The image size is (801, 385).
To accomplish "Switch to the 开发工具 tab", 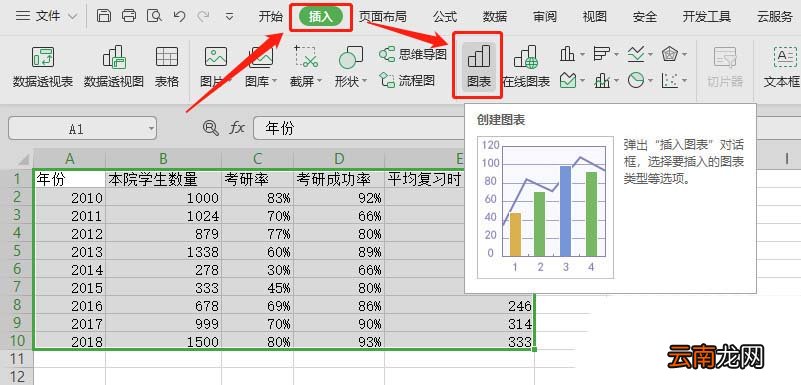I will 707,17.
